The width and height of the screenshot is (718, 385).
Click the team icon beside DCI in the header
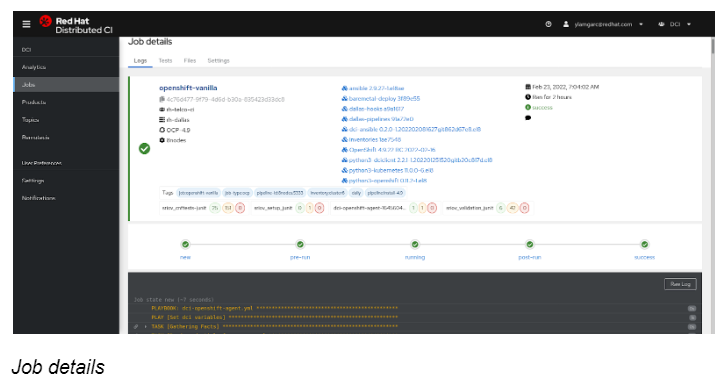coord(661,24)
